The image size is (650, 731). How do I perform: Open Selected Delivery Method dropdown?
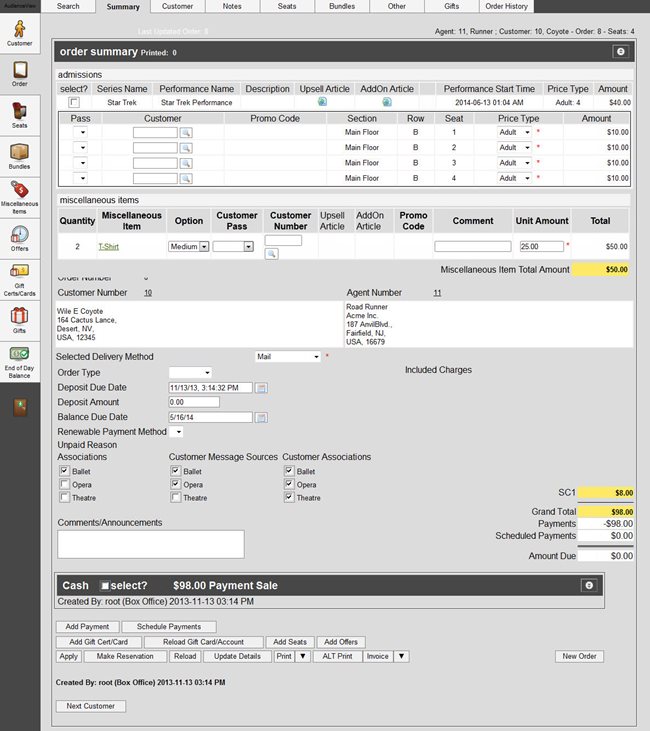click(x=288, y=357)
